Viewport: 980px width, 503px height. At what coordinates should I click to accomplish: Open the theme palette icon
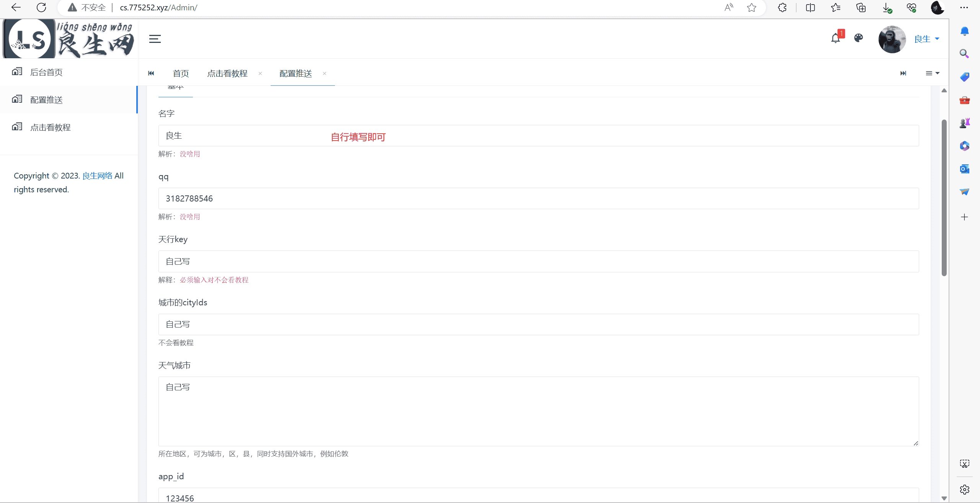click(859, 38)
